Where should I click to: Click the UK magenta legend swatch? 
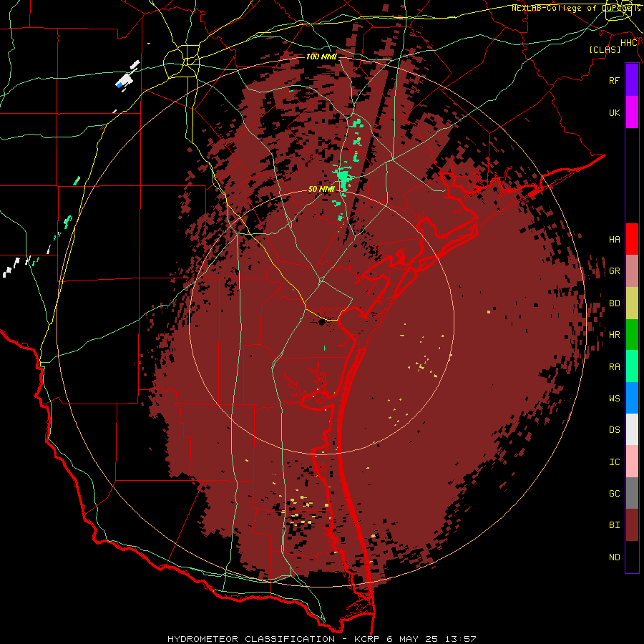coord(632,112)
